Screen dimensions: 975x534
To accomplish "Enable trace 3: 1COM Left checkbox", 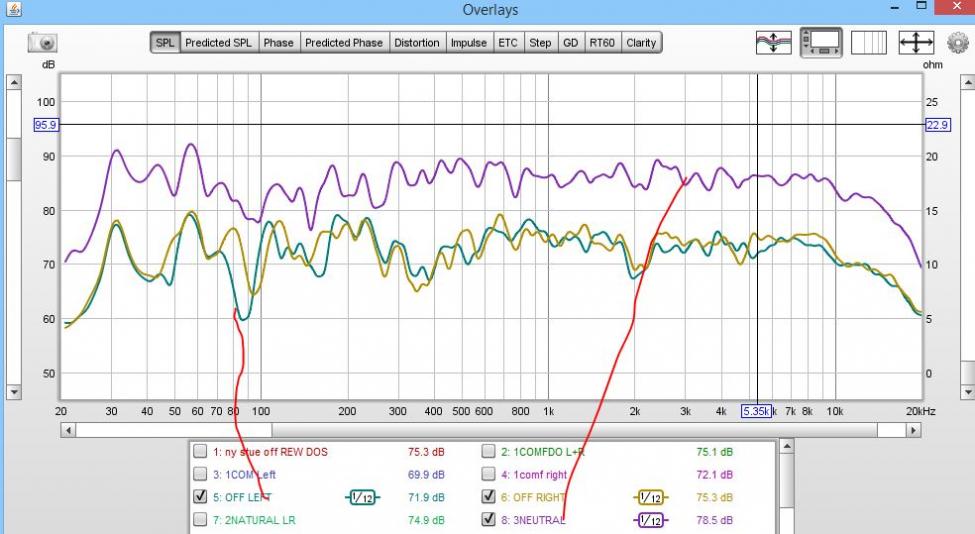I will (x=200, y=474).
